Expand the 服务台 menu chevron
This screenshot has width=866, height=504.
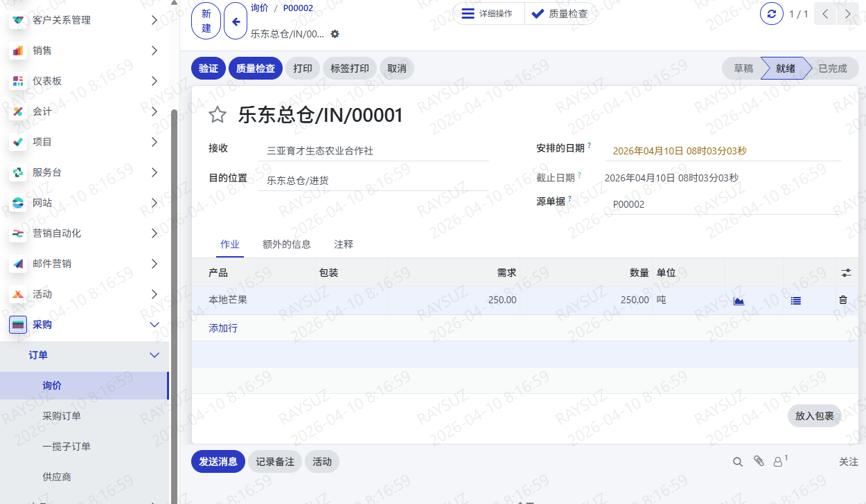(x=154, y=172)
